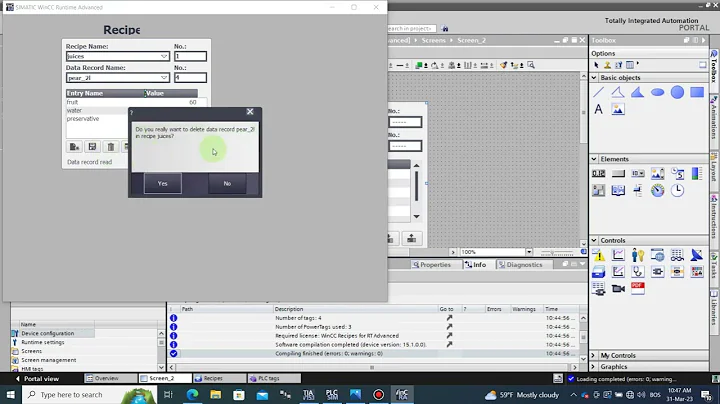720x404 pixels.
Task: Collapse the Controls section
Action: pos(594,240)
